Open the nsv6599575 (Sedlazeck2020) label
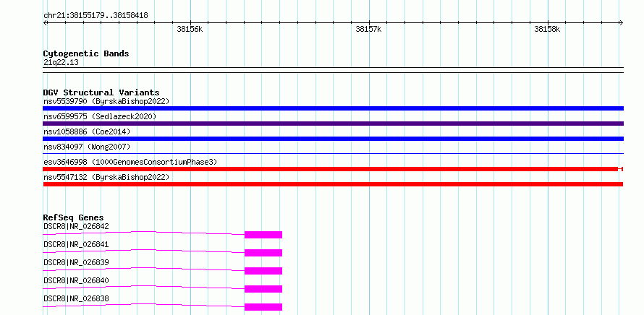This screenshot has width=644, height=315. [x=100, y=116]
